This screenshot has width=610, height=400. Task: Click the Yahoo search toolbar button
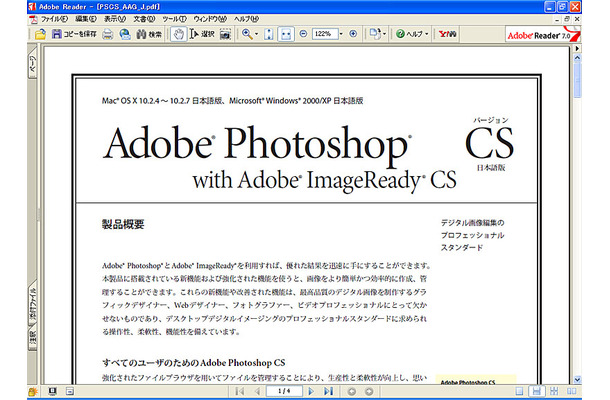pyautogui.click(x=447, y=34)
